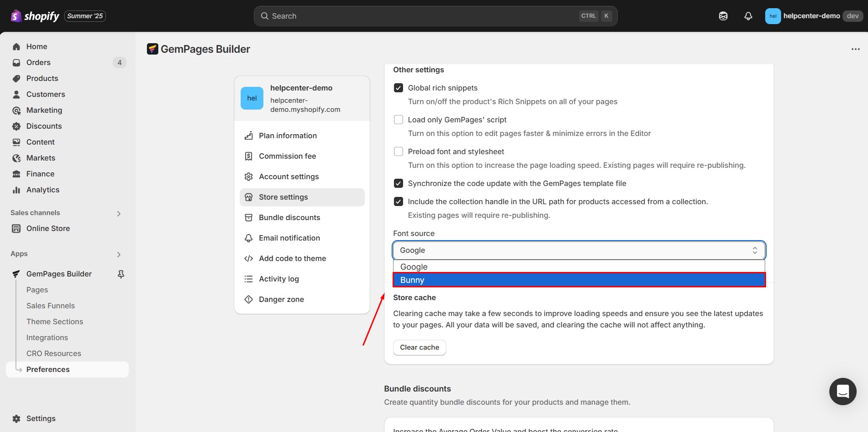Click the Email notification bell icon

(248, 238)
